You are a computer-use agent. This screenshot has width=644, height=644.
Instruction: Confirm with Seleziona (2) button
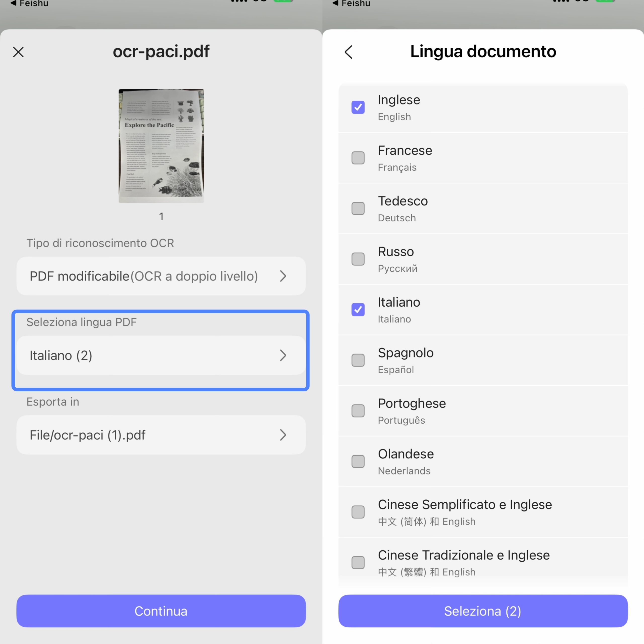pyautogui.click(x=483, y=611)
